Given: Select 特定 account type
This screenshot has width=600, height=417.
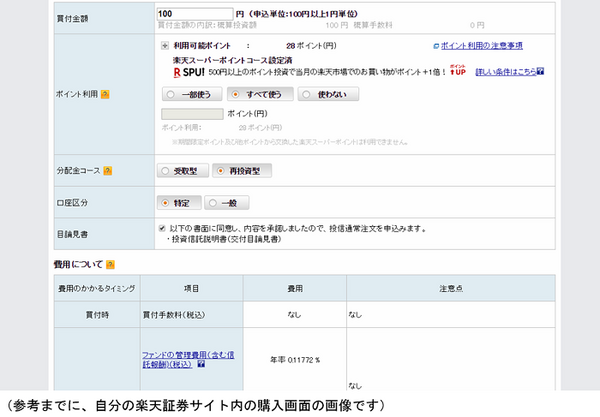Looking at the screenshot, I should tap(179, 203).
